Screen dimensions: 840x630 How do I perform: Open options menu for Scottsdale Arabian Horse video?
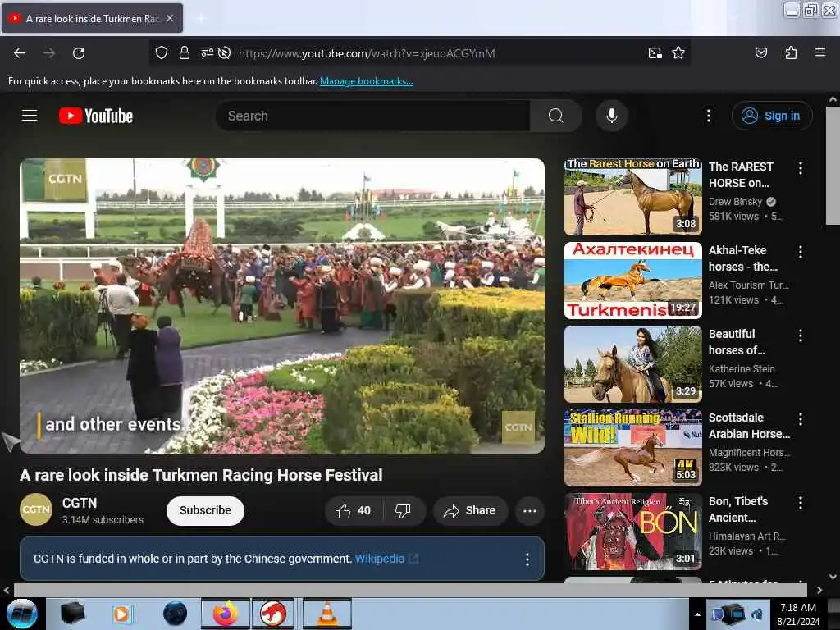pyautogui.click(x=801, y=419)
